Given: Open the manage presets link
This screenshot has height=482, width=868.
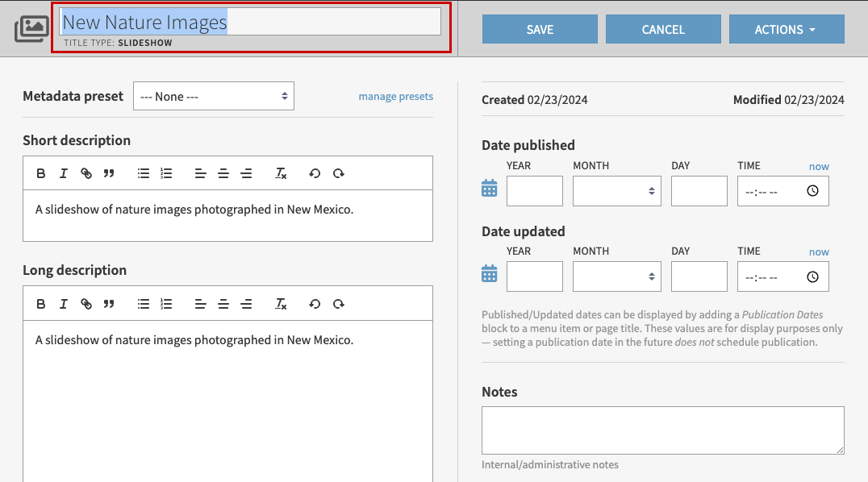Looking at the screenshot, I should (x=395, y=95).
